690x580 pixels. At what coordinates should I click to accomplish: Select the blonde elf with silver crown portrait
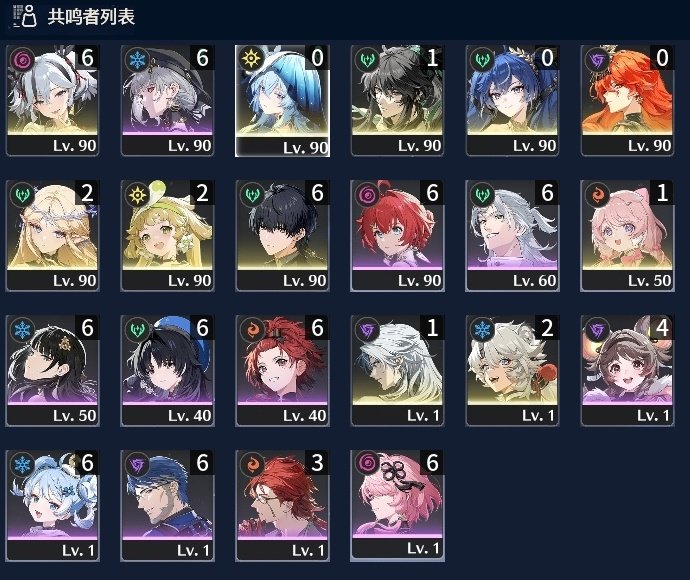(52, 235)
